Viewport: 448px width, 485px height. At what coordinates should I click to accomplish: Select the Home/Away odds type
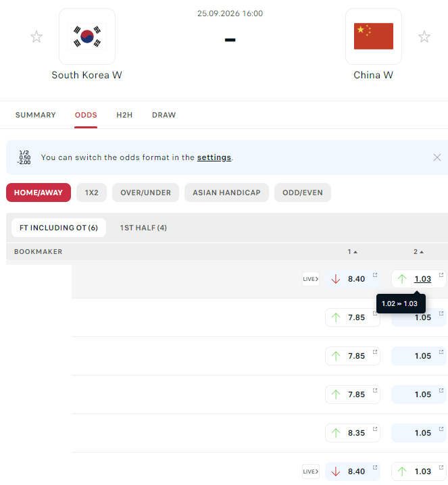pyautogui.click(x=39, y=193)
